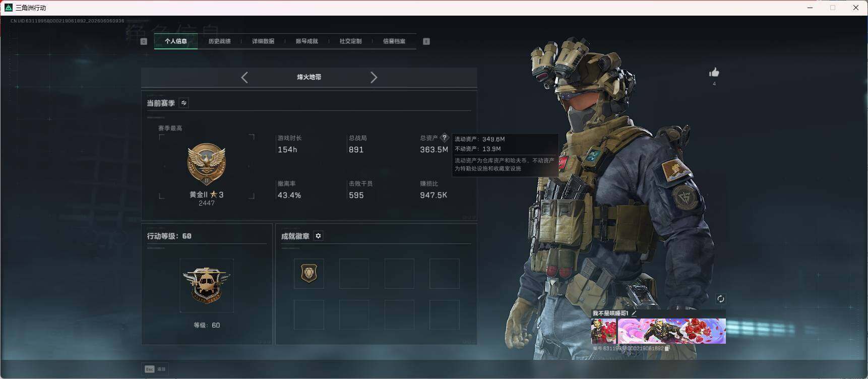The height and width of the screenshot is (379, 868).
Task: Switch to the 信誉档案 tab
Action: (x=394, y=41)
